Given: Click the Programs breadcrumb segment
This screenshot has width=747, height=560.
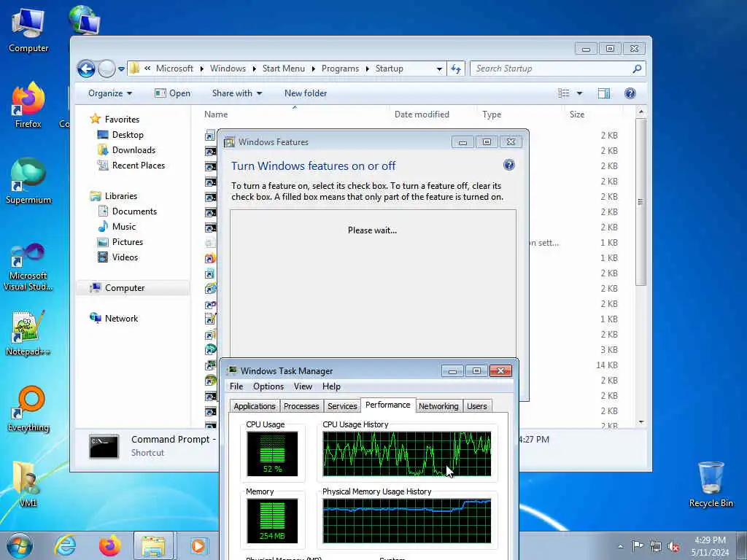Looking at the screenshot, I should pyautogui.click(x=340, y=69).
